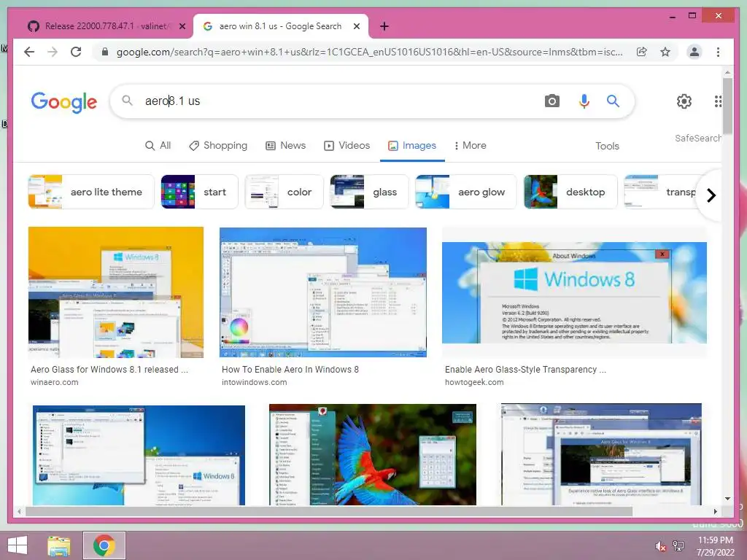Expand the More search options menu
747x560 pixels.
coord(471,146)
